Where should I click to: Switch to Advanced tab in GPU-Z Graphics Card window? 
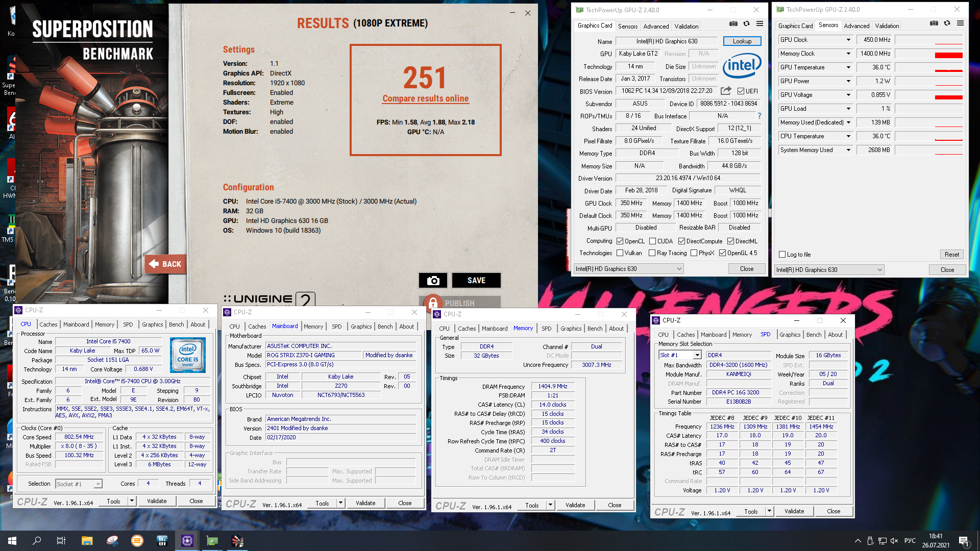656,26
